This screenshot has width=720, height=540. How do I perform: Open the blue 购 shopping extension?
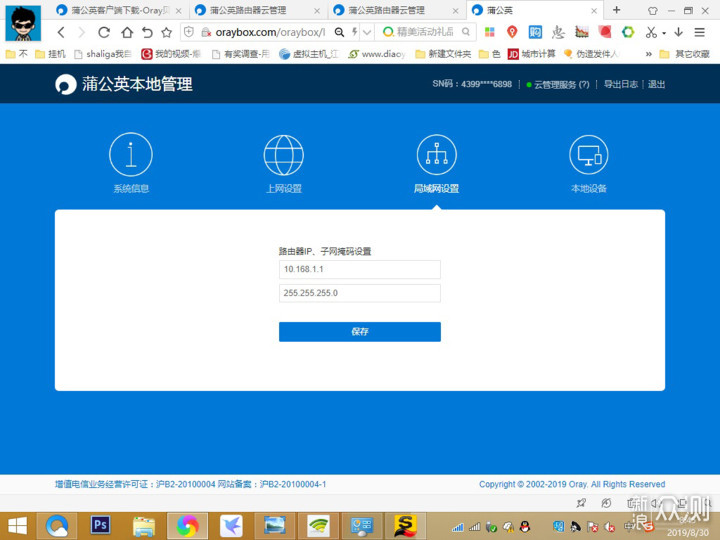pos(535,32)
